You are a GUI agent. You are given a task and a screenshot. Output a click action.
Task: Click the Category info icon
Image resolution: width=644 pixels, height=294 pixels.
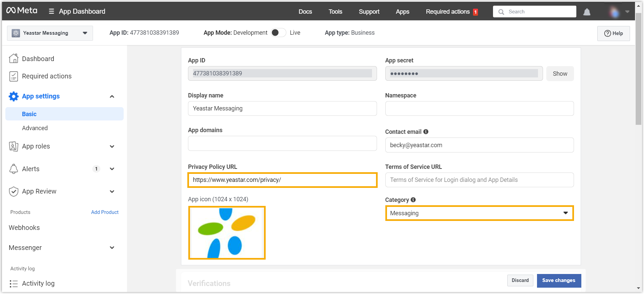413,200
